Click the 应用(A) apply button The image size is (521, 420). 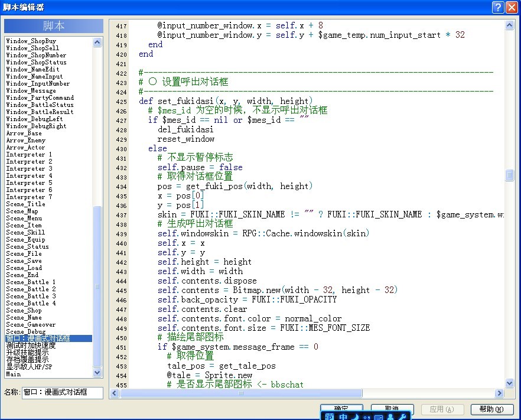[x=442, y=409]
